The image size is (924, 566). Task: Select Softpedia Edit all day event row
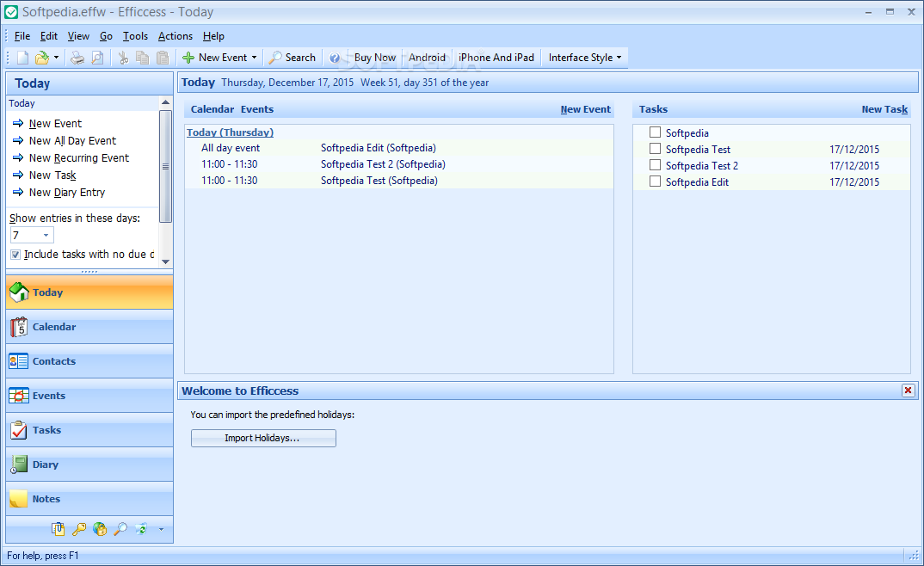[399, 148]
